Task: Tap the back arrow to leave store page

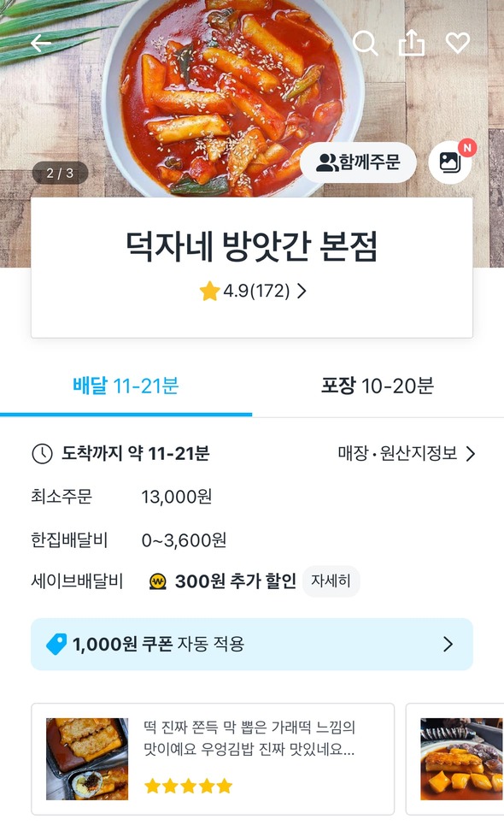Action: (40, 41)
